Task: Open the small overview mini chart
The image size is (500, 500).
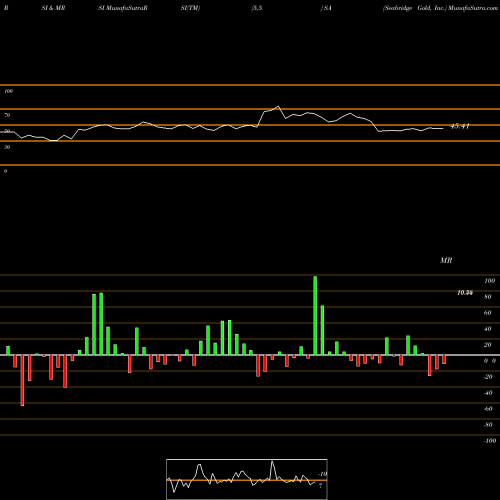Action: tap(247, 479)
